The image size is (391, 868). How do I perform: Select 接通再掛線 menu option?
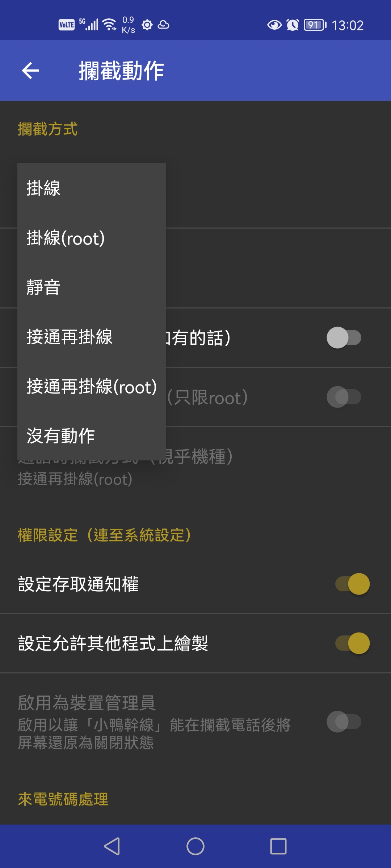(x=91, y=337)
